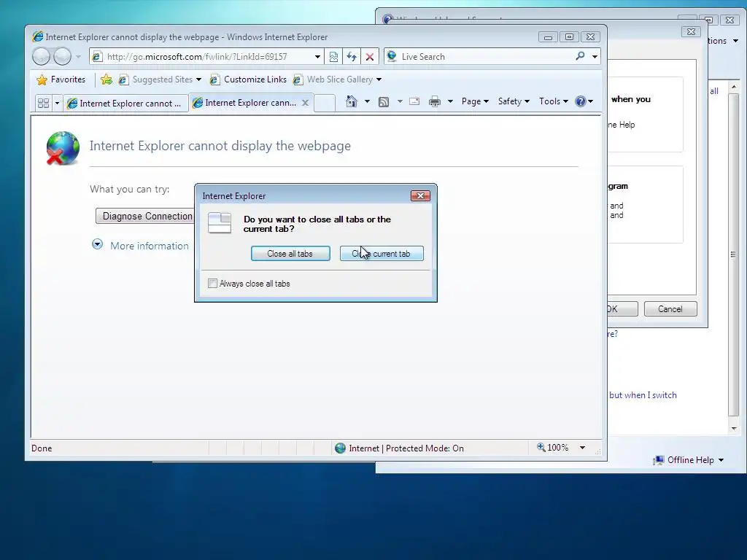Expand More information section arrow
Screen dimensions: 747x560
click(97, 245)
